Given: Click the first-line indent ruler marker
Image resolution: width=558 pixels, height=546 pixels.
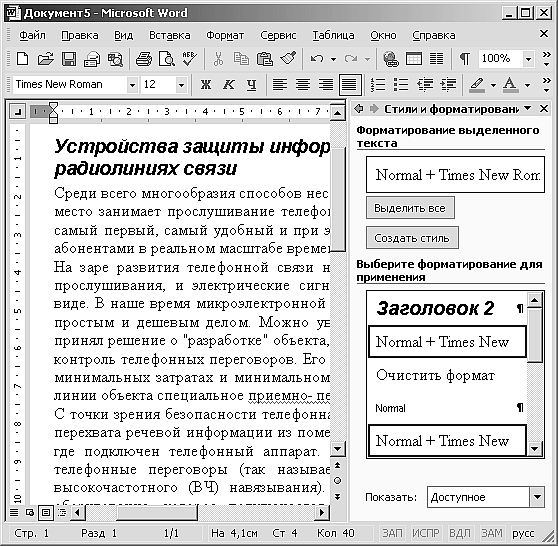Looking at the screenshot, I should [x=53, y=106].
